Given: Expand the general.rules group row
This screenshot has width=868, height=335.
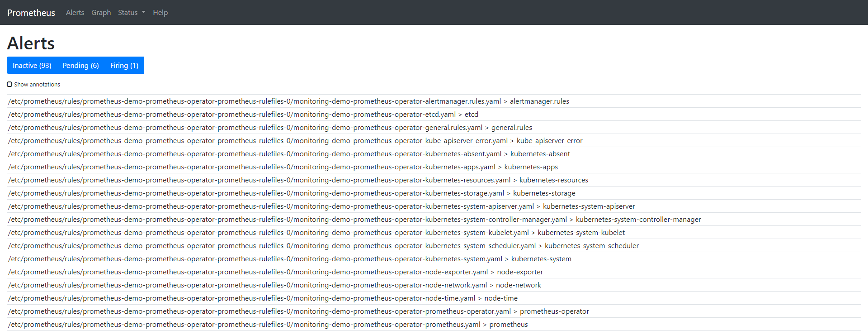Looking at the screenshot, I should [x=434, y=128].
